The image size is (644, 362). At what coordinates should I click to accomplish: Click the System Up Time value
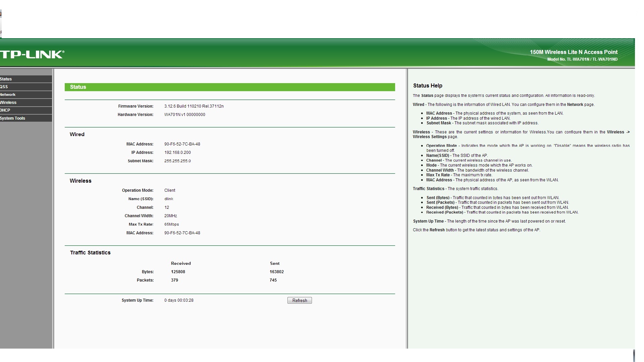179,300
